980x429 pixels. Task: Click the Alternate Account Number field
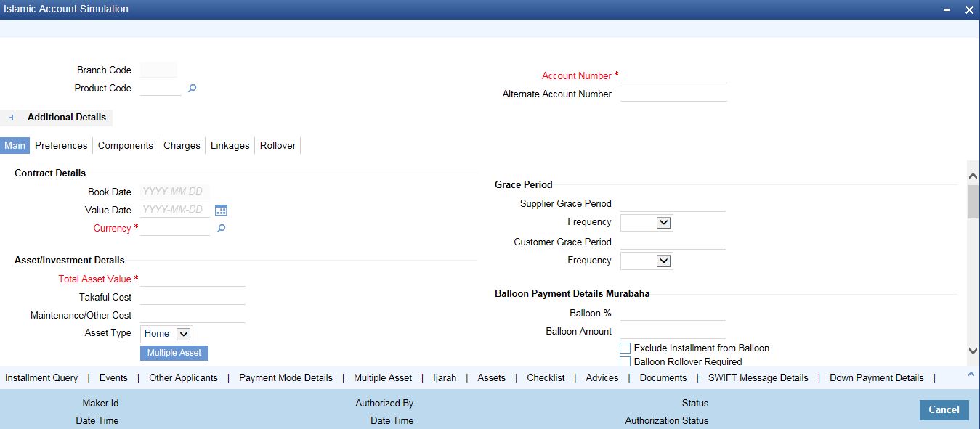click(x=673, y=94)
